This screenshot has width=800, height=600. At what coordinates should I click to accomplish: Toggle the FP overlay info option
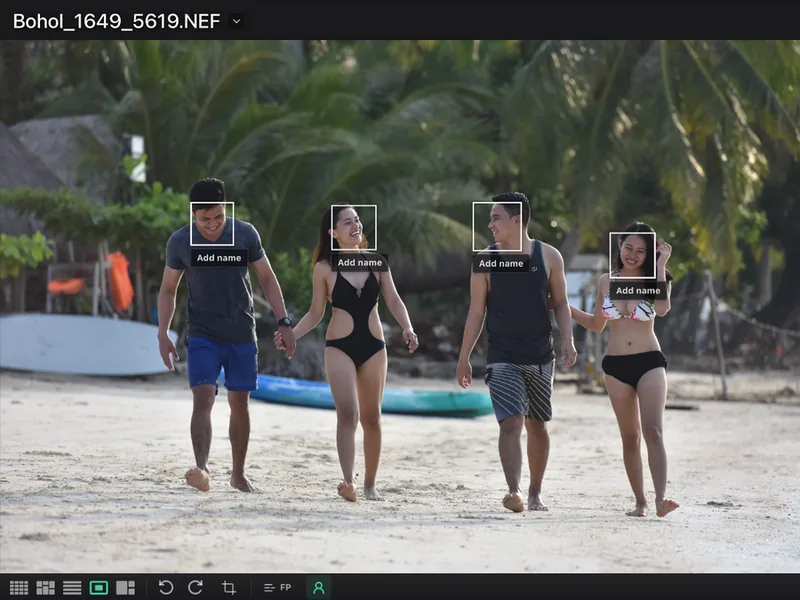coord(278,588)
